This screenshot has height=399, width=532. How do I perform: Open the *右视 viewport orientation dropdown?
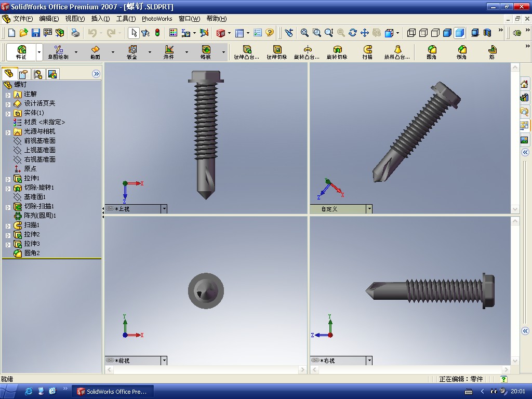369,361
